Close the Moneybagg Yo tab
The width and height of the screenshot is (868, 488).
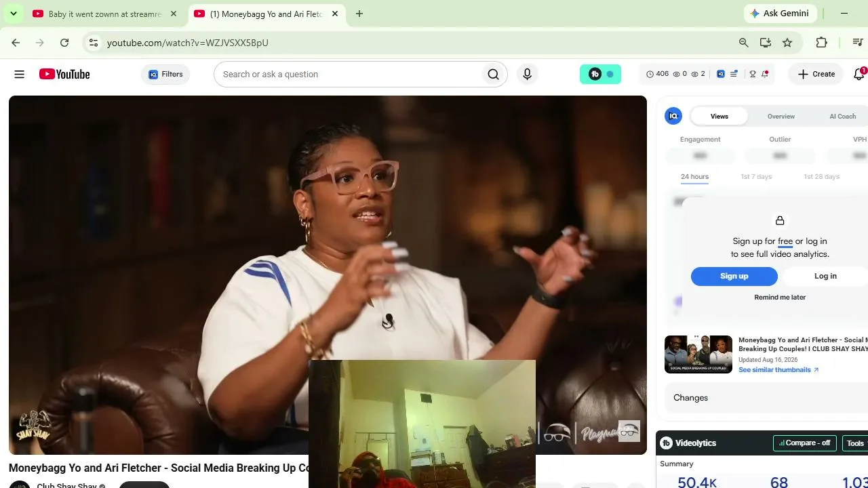[x=335, y=14]
